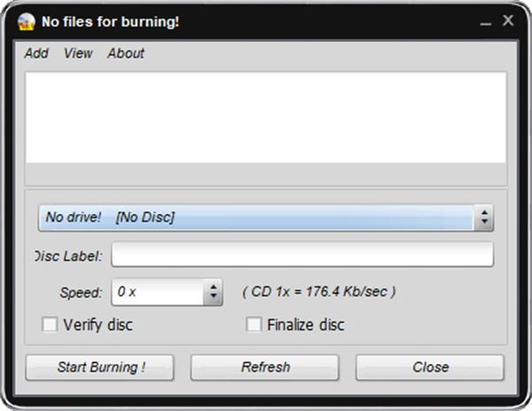
Task: Click the drive selector's up-down arrow
Action: point(484,217)
